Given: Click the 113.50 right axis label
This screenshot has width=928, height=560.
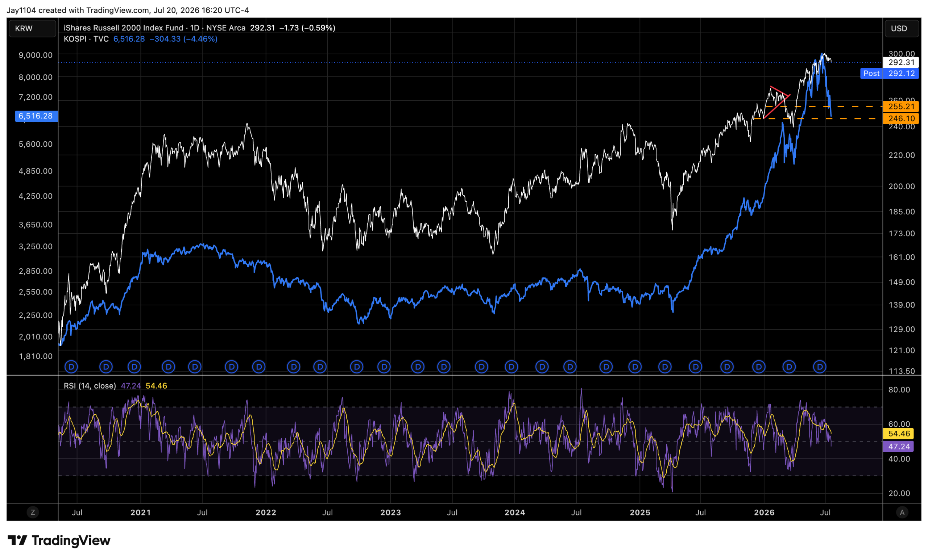Looking at the screenshot, I should 902,371.
